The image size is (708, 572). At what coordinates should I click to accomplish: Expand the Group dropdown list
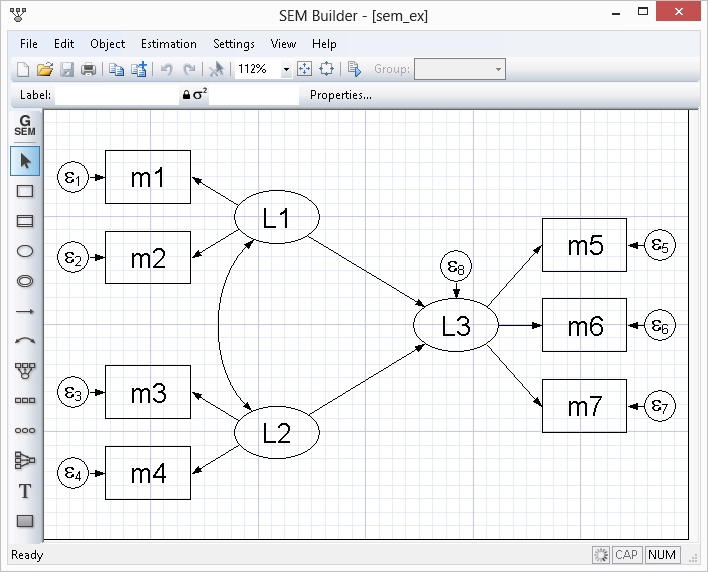click(x=497, y=69)
